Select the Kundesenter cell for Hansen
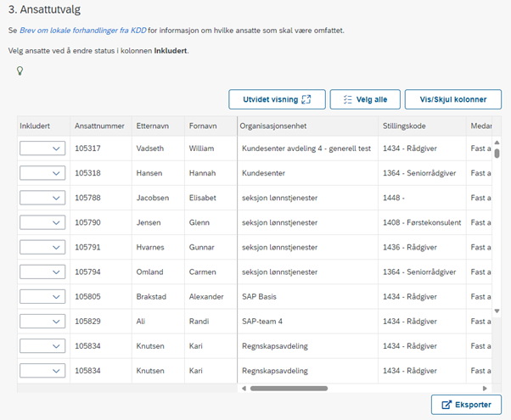Image resolution: width=511 pixels, height=420 pixels. [307, 173]
